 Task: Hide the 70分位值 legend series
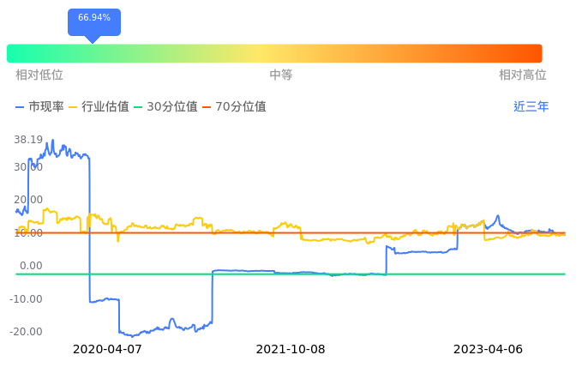tap(234, 107)
